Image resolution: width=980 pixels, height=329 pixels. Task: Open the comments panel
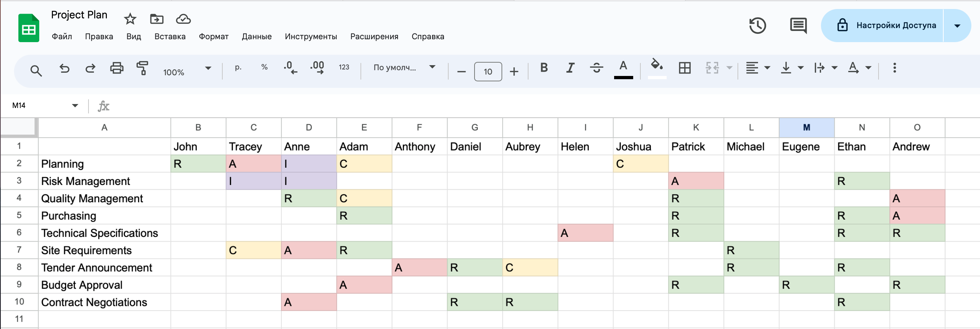click(798, 26)
